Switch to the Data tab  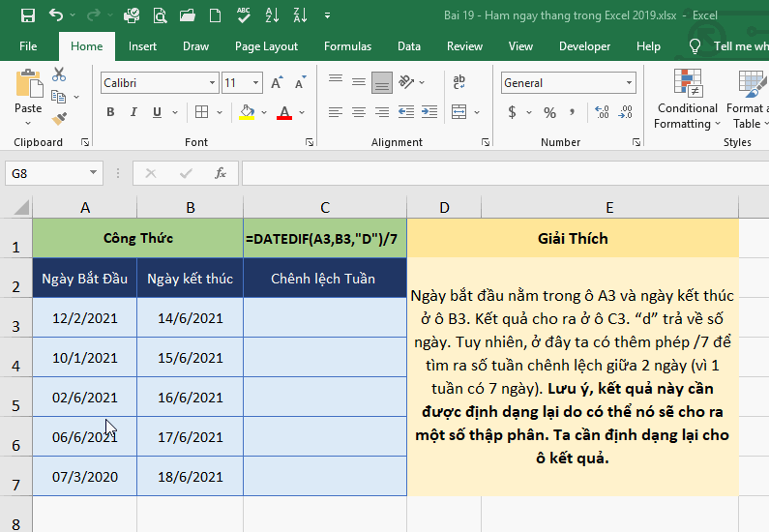pos(409,46)
